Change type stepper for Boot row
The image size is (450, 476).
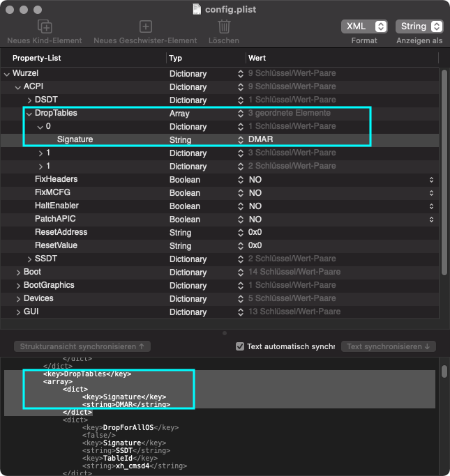pyautogui.click(x=241, y=272)
